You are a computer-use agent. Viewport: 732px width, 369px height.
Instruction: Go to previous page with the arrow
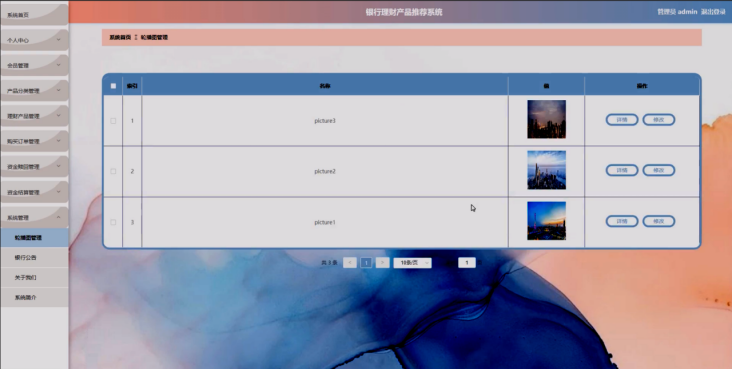(350, 263)
